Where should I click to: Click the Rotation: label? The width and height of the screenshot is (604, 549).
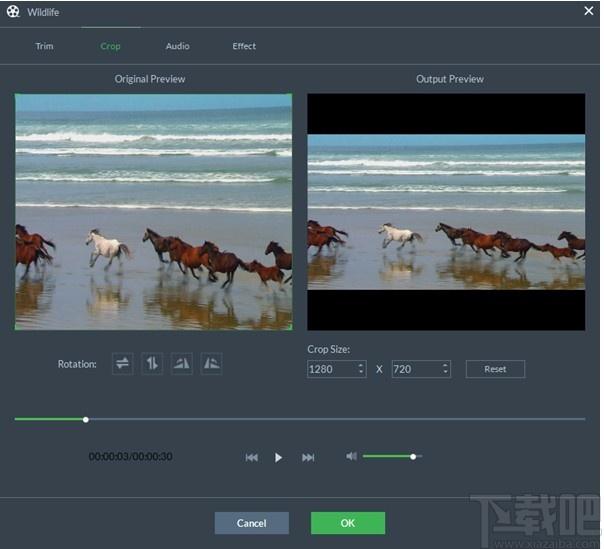tap(77, 364)
